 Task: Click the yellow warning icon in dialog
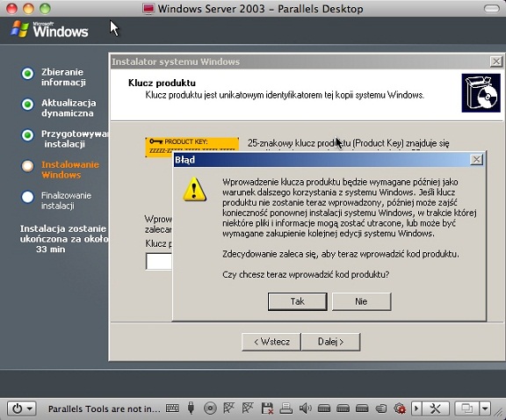(x=194, y=190)
